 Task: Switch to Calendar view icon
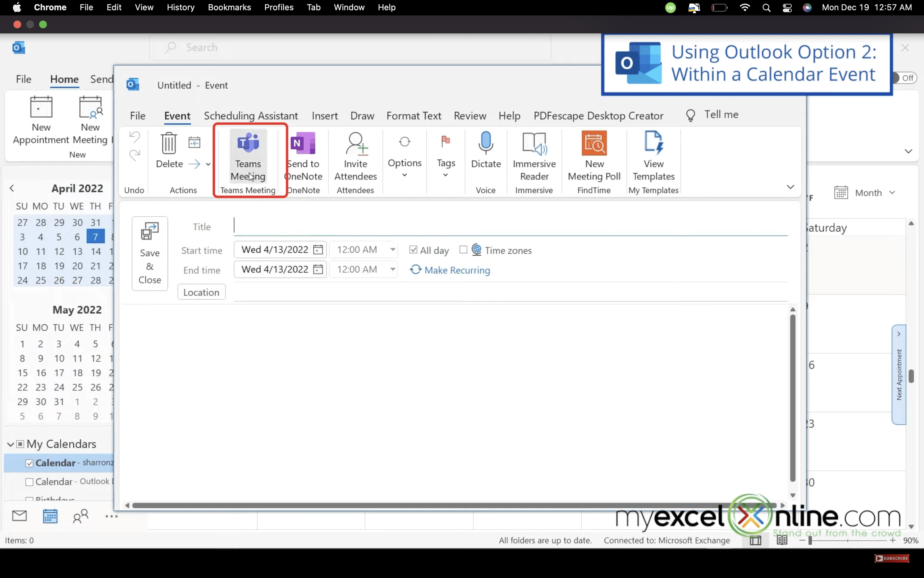coord(50,516)
